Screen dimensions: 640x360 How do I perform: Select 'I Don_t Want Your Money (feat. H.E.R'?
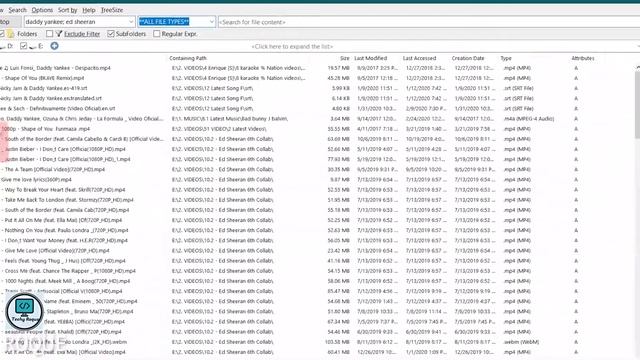[x=66, y=241]
